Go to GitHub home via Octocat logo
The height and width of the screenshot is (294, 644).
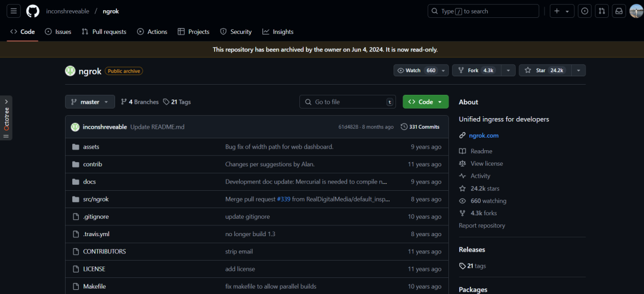(33, 11)
